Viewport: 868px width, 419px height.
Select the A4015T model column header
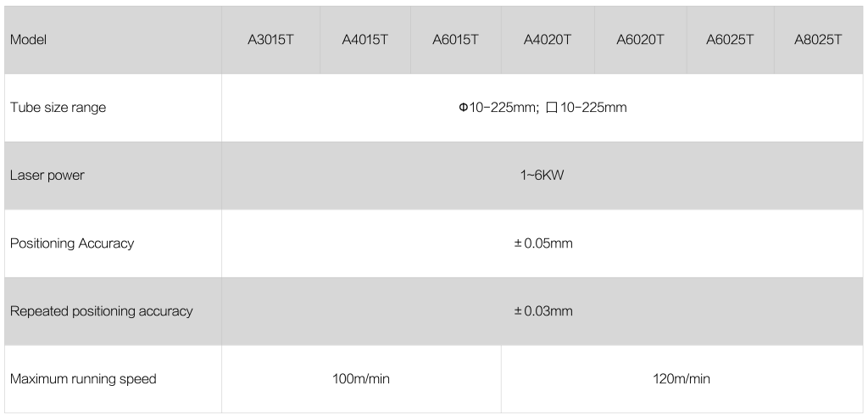coord(365,40)
